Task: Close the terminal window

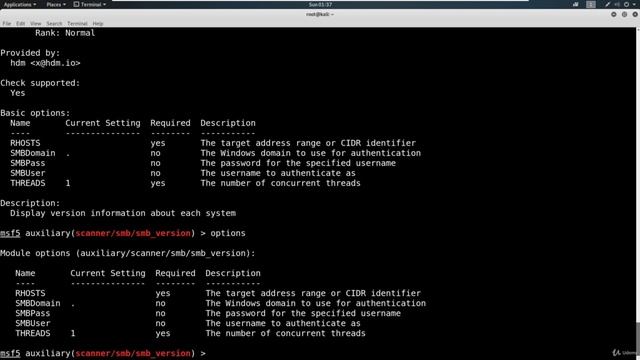Action: tap(635, 14)
